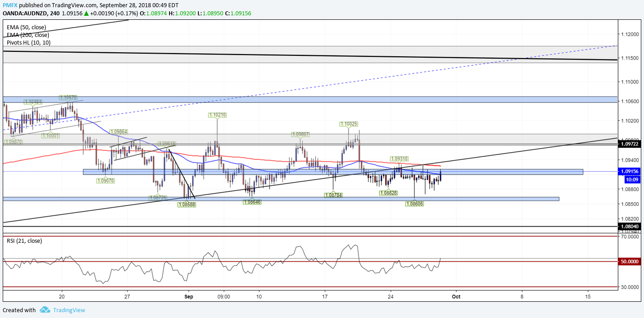Click the 1.08726 pivot low label
Viewport: 644px width, 318px height.
[x=158, y=197]
